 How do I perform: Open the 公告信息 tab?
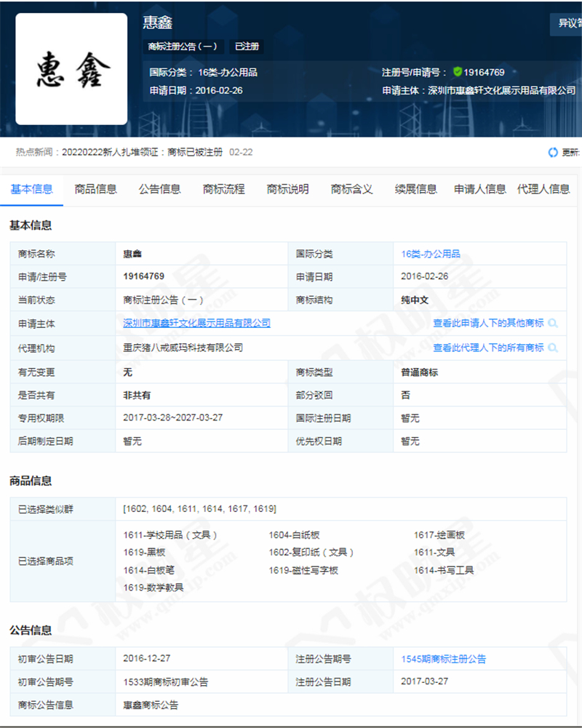point(160,189)
